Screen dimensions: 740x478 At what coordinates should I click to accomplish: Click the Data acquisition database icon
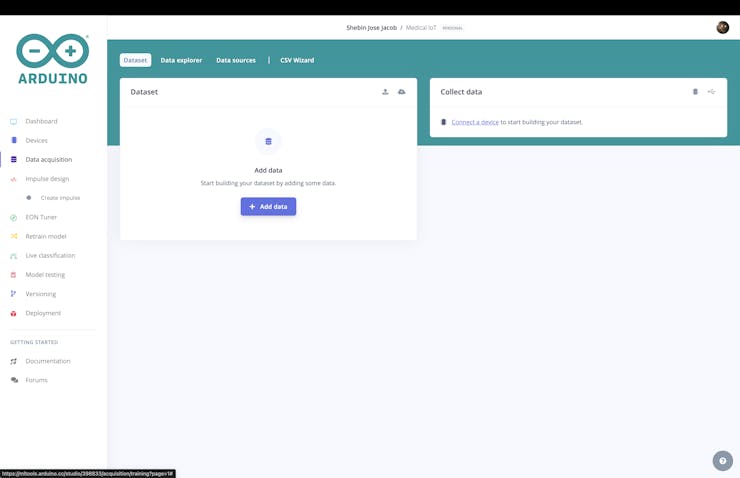14,159
